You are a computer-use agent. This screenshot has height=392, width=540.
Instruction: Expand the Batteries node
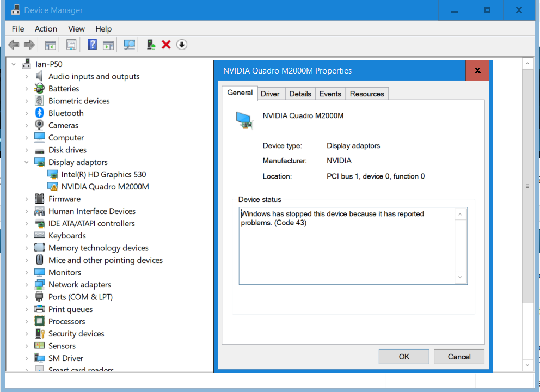click(27, 89)
